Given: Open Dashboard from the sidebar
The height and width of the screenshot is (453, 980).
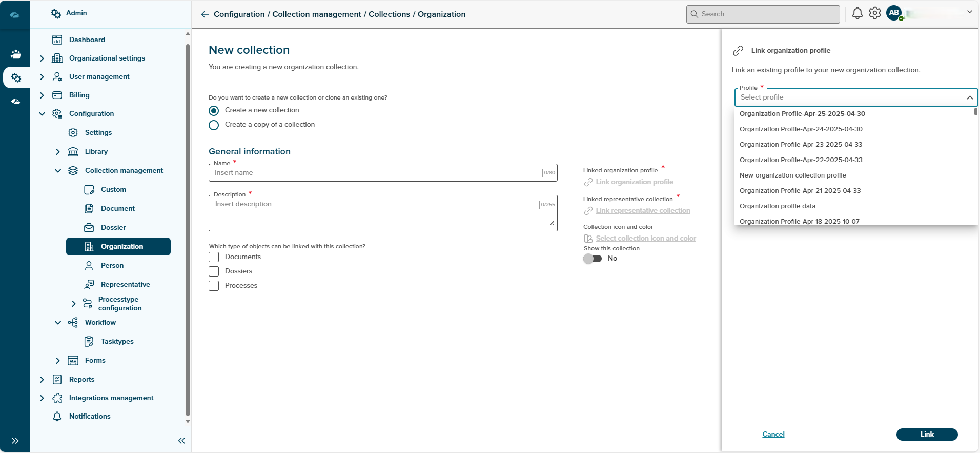Looking at the screenshot, I should [87, 40].
